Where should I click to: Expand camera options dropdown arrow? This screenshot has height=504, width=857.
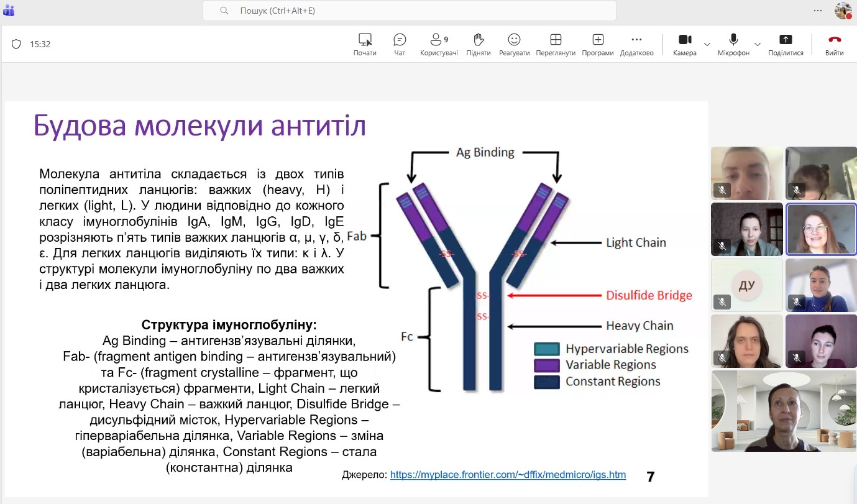(707, 44)
